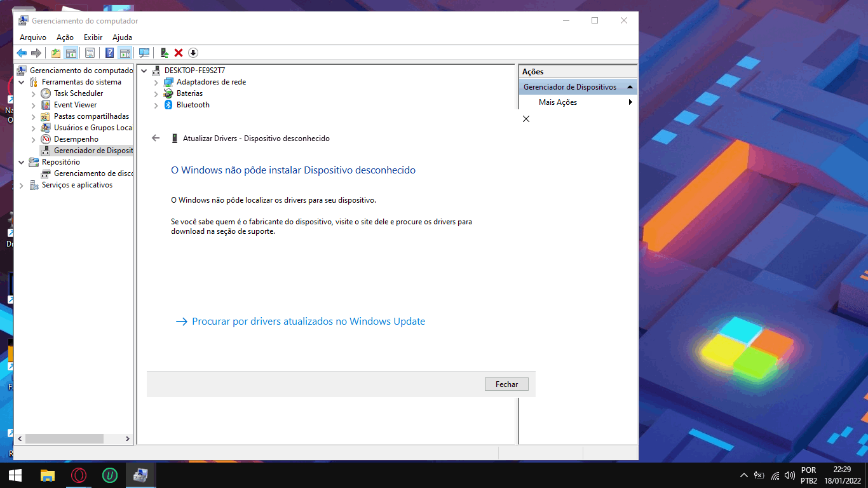Click the Up one level folder icon
The image size is (868, 488).
[x=56, y=53]
